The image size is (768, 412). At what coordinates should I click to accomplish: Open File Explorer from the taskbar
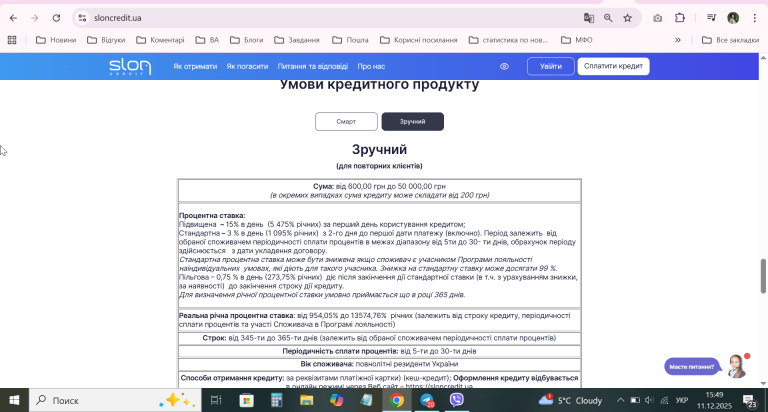[307, 400]
